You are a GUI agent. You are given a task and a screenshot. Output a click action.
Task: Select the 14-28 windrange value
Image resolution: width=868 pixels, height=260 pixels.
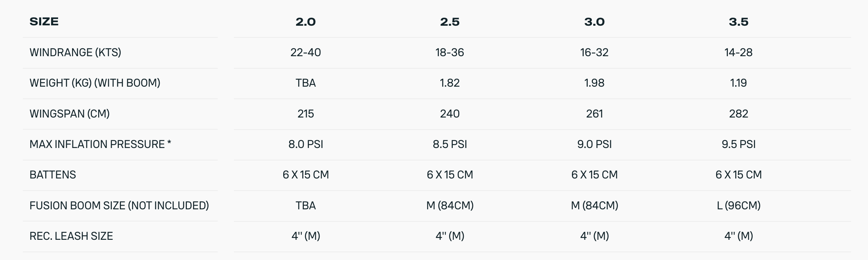coord(739,53)
